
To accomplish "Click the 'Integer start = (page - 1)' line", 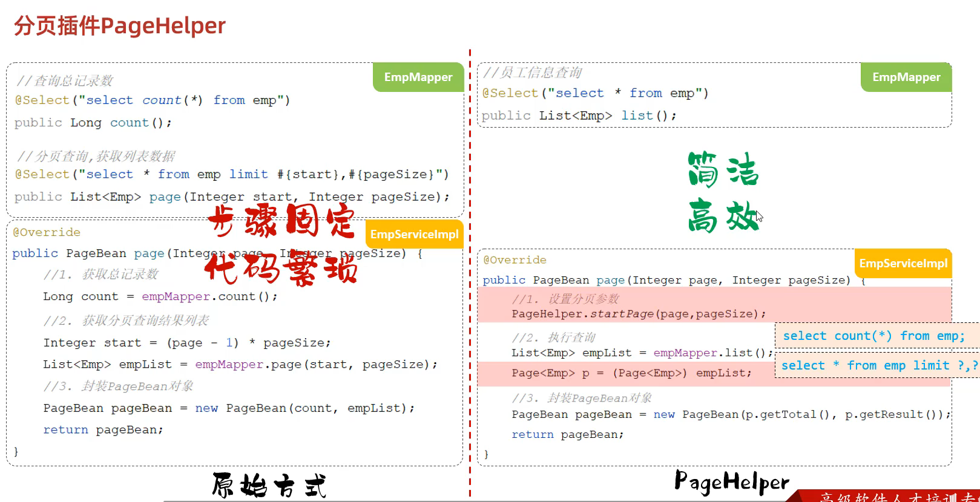I will 186,343.
